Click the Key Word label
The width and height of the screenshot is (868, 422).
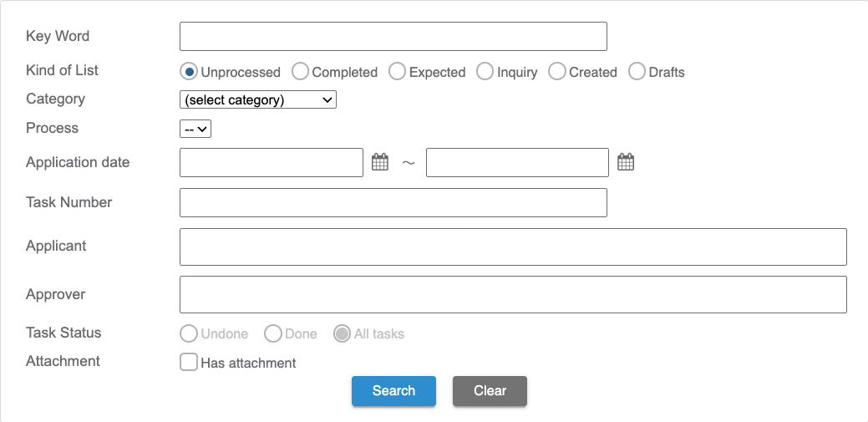[x=58, y=36]
